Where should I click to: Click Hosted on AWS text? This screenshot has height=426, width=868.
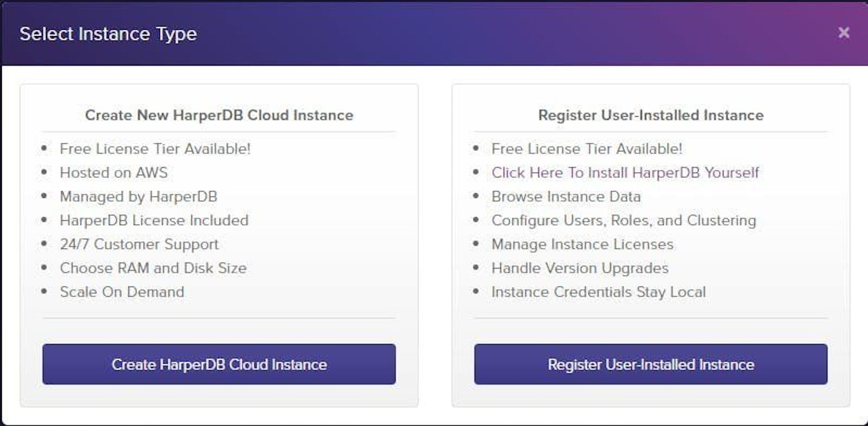click(113, 173)
